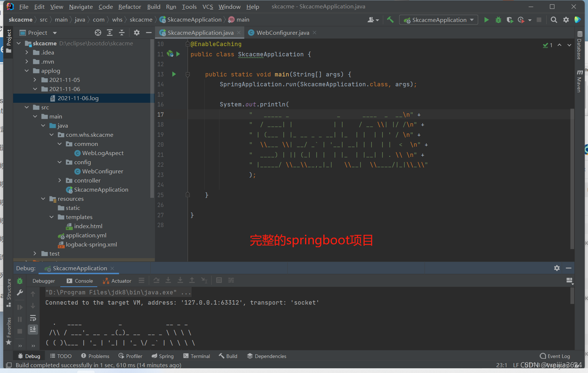The height and width of the screenshot is (373, 588).
Task: Open Maven side panel
Action: pos(580,81)
